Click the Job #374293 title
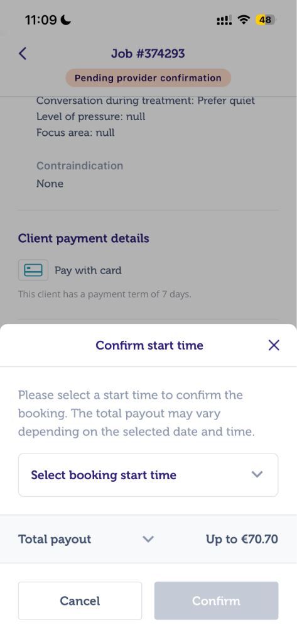The image size is (297, 644). click(x=148, y=53)
